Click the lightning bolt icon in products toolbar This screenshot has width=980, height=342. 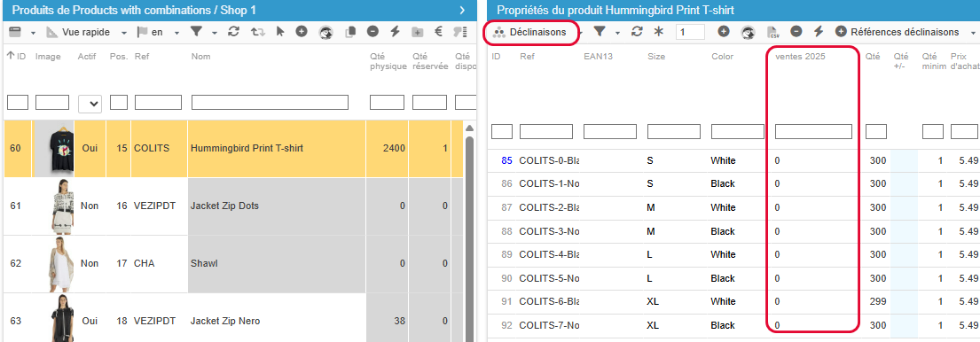click(x=395, y=32)
